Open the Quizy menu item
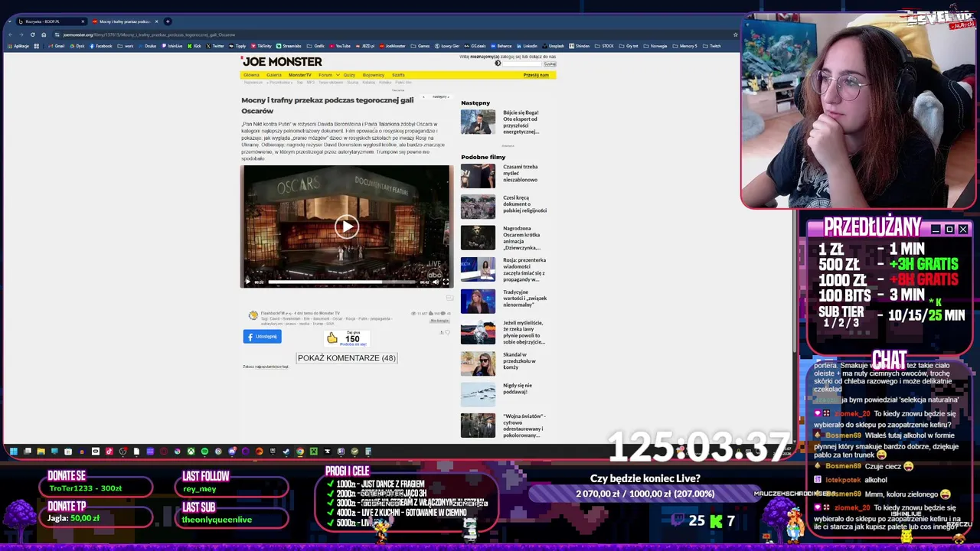Screen dimensions: 980x551 click(349, 75)
